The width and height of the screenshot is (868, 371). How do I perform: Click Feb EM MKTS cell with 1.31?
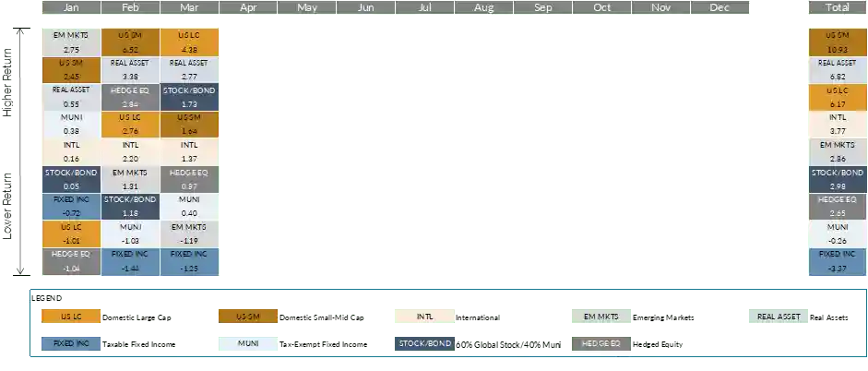tap(131, 179)
